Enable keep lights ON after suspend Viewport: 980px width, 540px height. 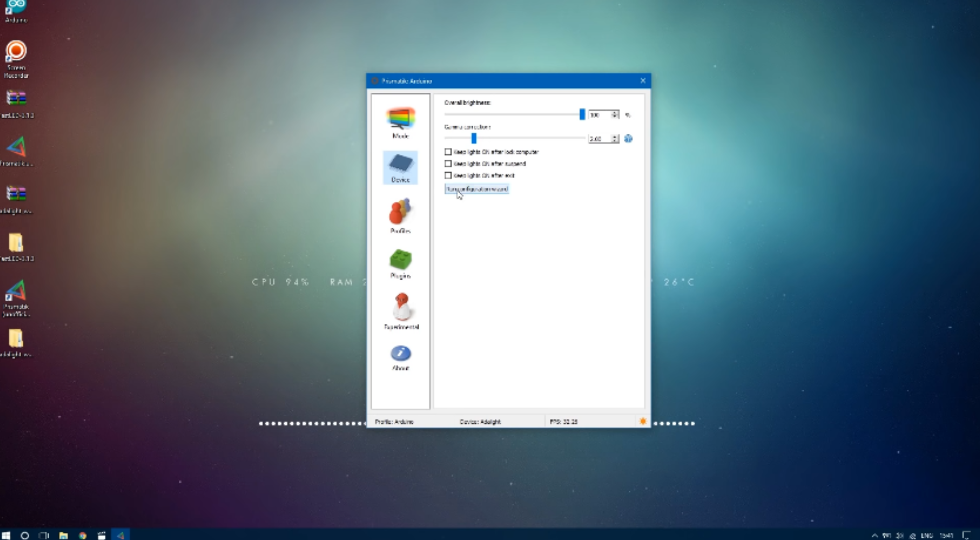[x=448, y=164]
